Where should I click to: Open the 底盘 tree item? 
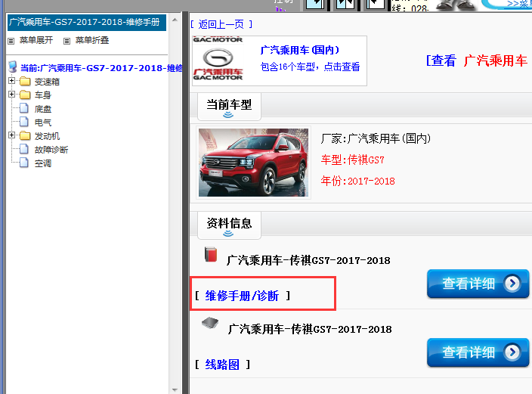pyautogui.click(x=43, y=109)
